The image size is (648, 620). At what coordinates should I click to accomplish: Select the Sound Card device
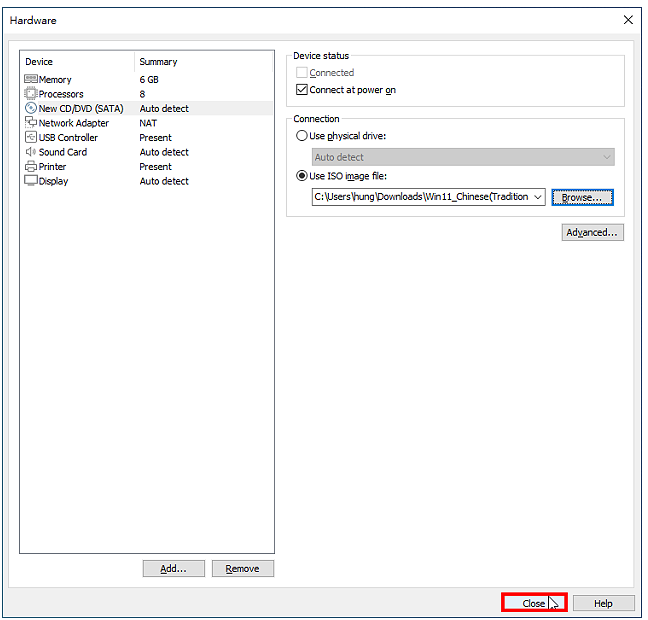tap(148, 152)
